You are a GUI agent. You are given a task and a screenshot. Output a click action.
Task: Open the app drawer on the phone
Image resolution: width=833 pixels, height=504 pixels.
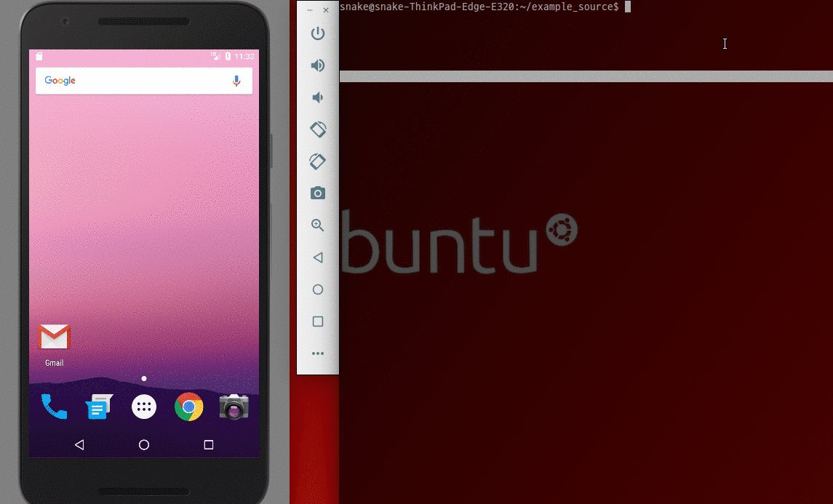pos(144,407)
